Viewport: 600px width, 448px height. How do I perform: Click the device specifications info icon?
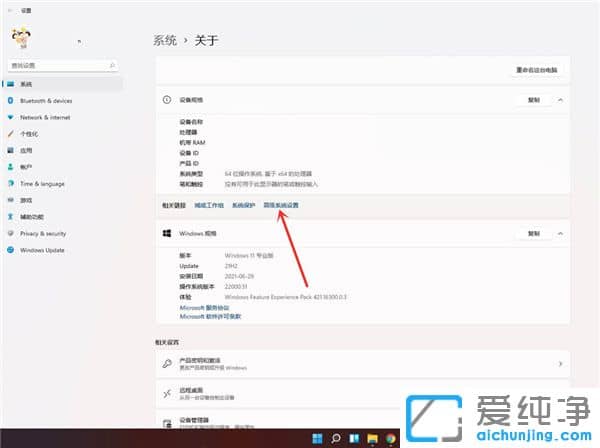167,100
